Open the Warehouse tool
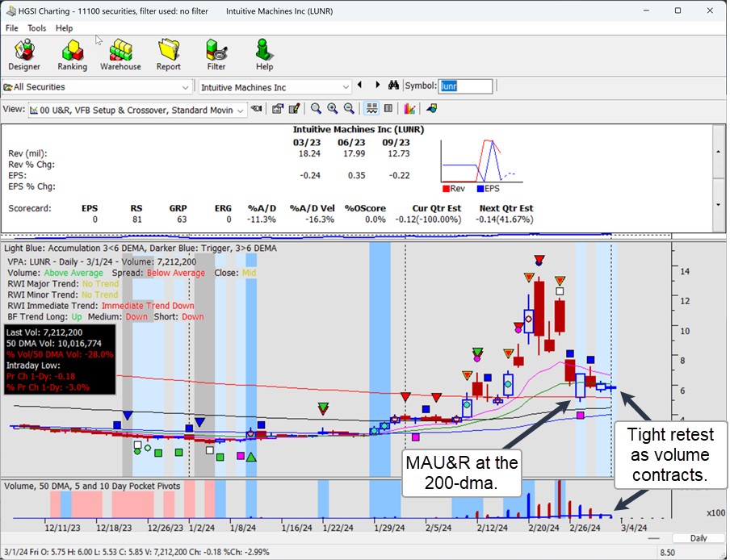 120,55
